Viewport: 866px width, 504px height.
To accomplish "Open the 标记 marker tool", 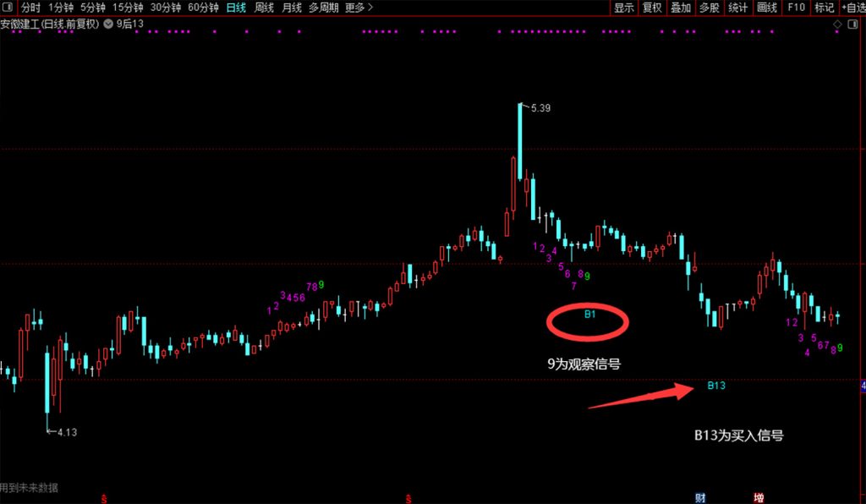I will coord(824,8).
